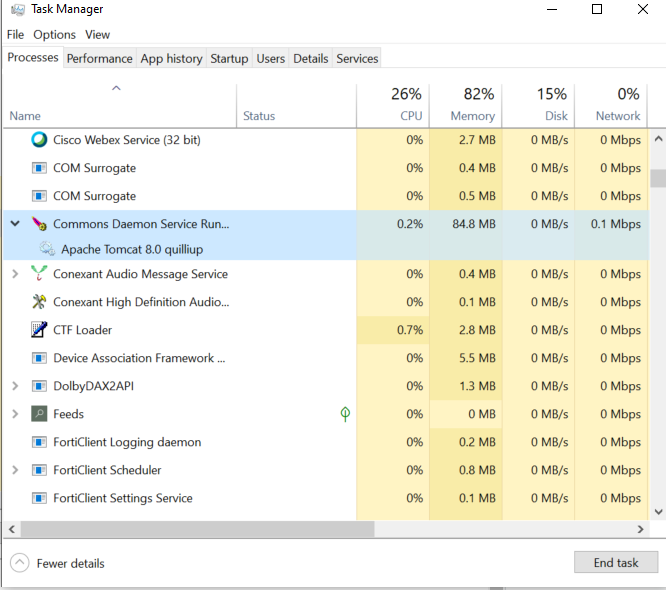Viewport: 666px width, 590px height.
Task: Switch to the Users tab
Action: (271, 58)
